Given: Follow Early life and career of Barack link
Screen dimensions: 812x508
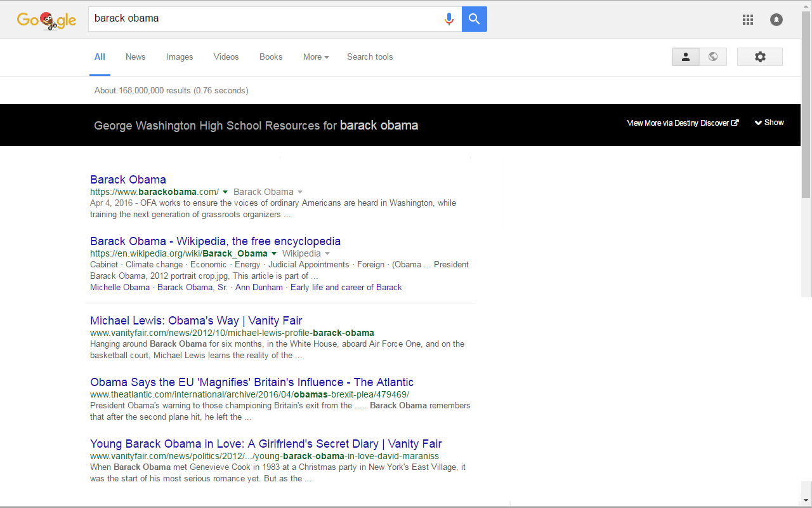Looking at the screenshot, I should [346, 288].
